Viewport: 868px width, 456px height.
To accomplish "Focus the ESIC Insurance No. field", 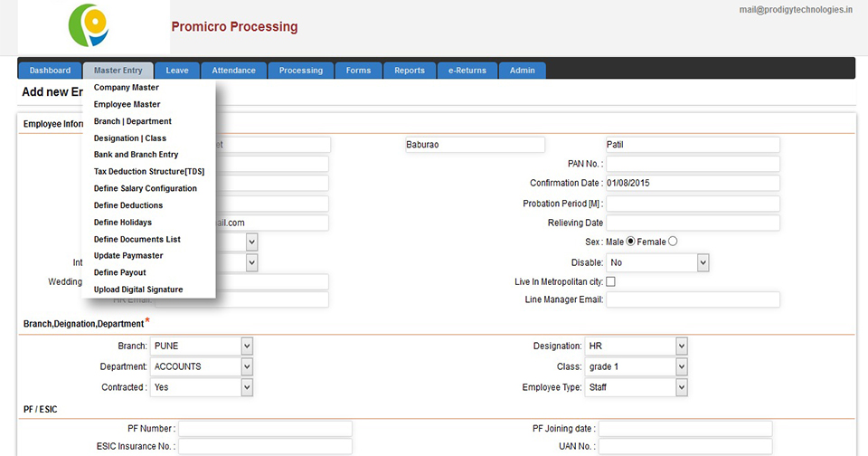I will 265,447.
